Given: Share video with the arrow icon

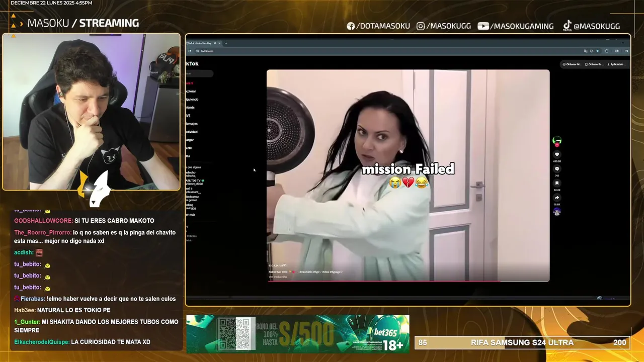Looking at the screenshot, I should pyautogui.click(x=557, y=198).
